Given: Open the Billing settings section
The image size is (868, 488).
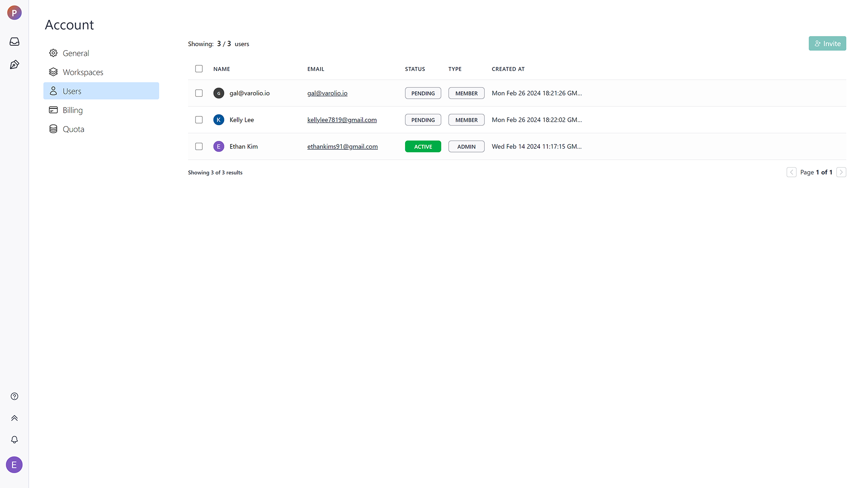Looking at the screenshot, I should click(x=72, y=110).
